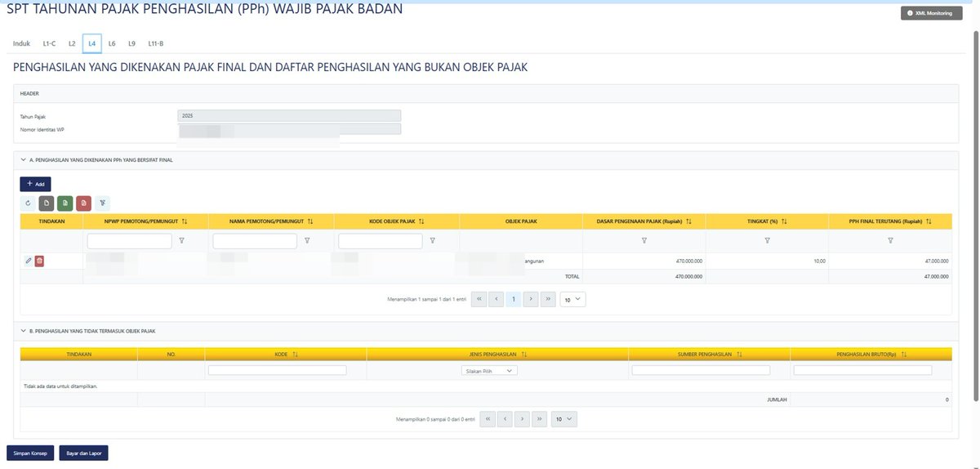Go to last page in section B pagination
Viewport: 980px width, 469px height.
[539, 419]
